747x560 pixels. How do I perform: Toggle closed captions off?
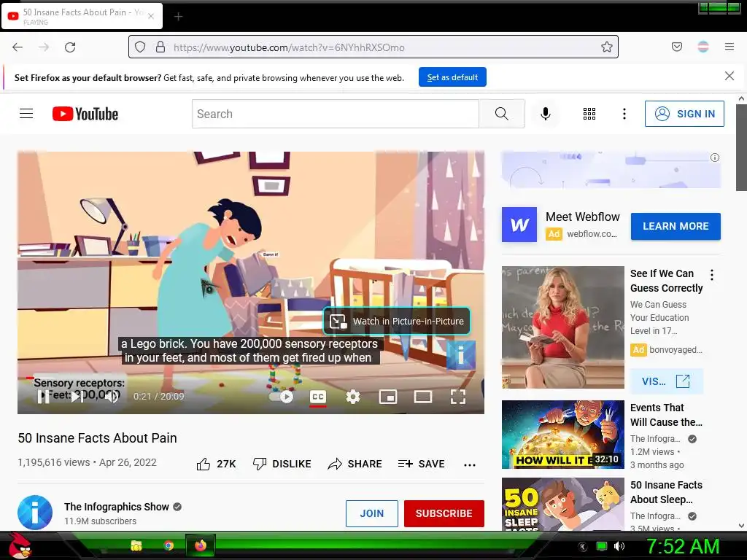(318, 397)
